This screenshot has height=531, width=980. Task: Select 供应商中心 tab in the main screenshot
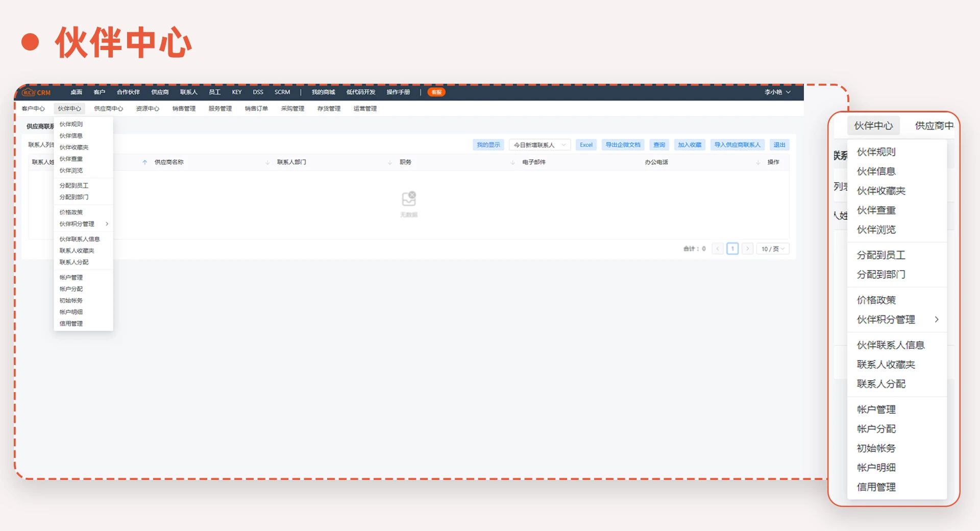point(108,109)
